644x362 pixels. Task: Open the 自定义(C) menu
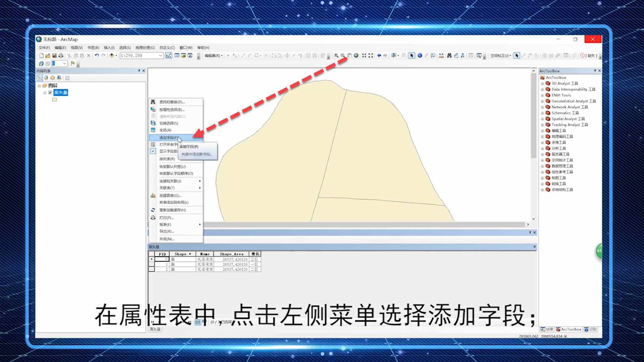pos(167,48)
